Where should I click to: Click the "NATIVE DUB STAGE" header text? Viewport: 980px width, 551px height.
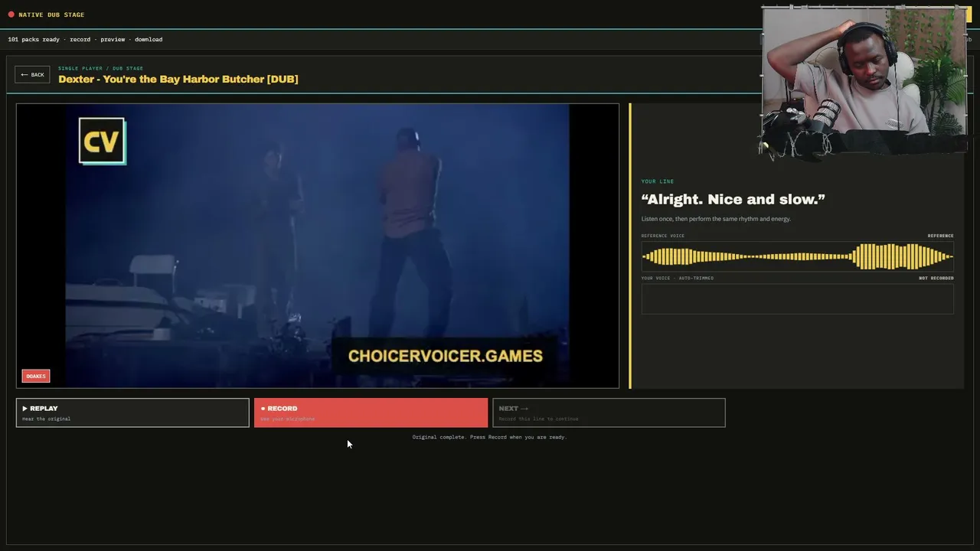51,15
